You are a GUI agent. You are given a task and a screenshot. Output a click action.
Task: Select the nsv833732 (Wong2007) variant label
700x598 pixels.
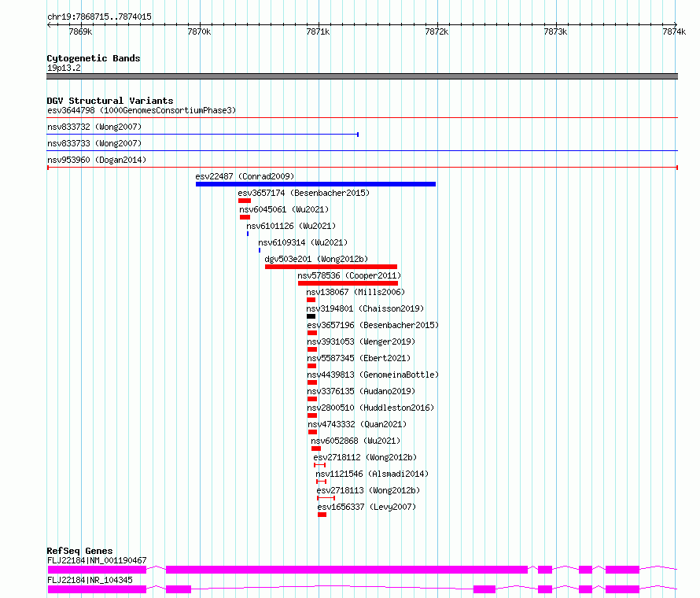tap(94, 127)
